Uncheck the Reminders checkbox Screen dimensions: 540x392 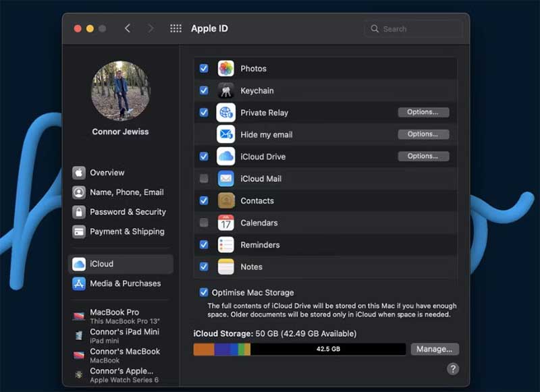pos(204,245)
